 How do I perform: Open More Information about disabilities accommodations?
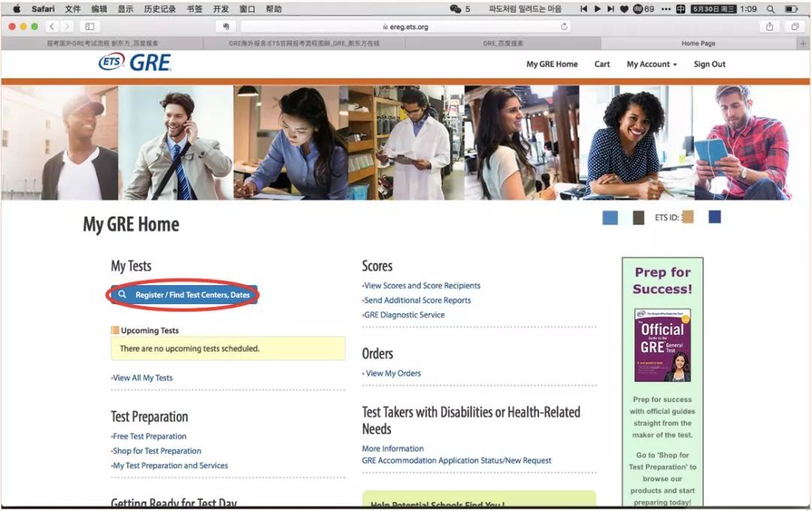(x=392, y=449)
